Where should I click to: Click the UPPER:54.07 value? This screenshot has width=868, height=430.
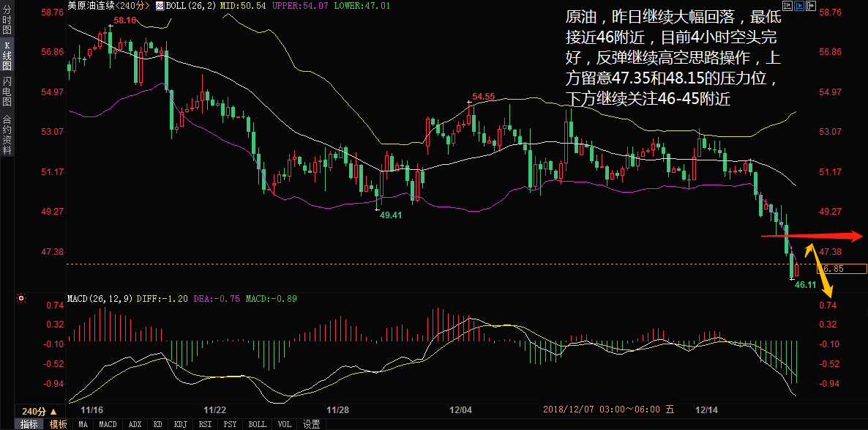301,6
